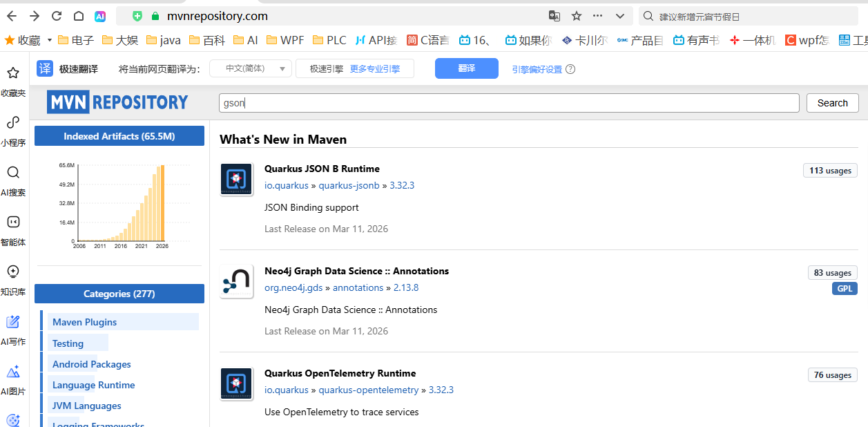Open the 百科 bookmark folder
Image resolution: width=868 pixels, height=427 pixels.
pos(207,40)
